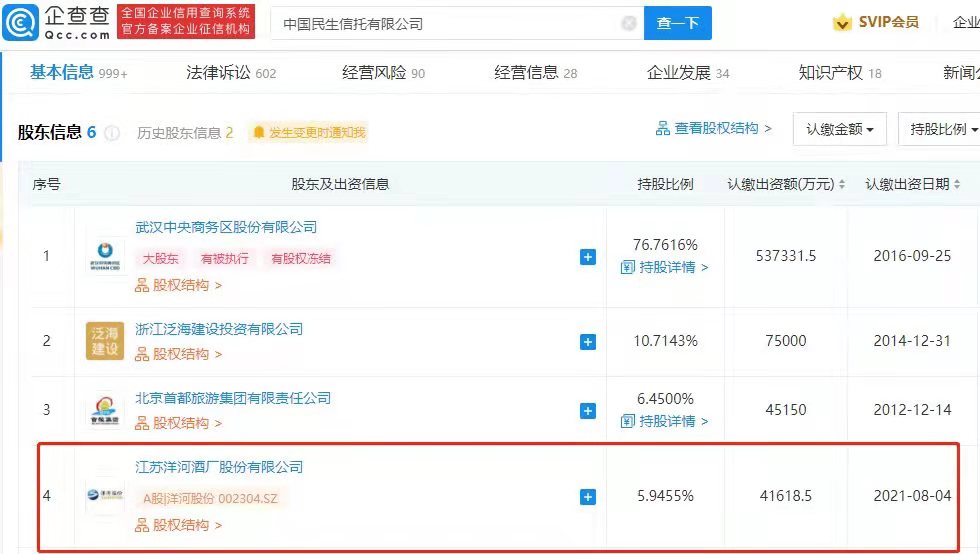Click the 75000 capital amount
The image size is (980, 554).
pyautogui.click(x=786, y=341)
